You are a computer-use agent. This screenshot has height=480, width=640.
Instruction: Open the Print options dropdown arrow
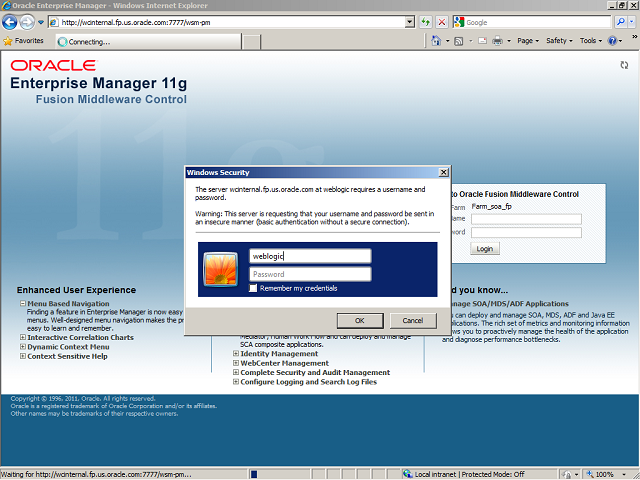point(509,41)
